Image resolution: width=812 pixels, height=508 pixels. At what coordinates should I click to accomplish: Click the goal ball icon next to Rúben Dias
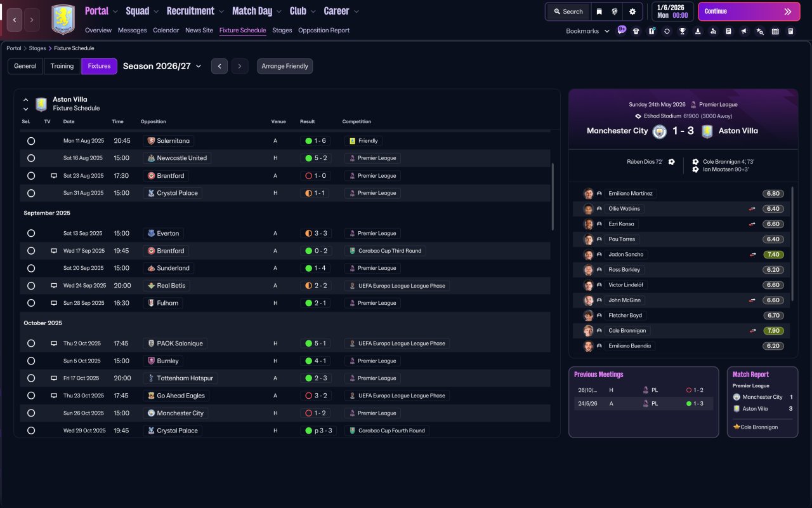[x=672, y=162]
